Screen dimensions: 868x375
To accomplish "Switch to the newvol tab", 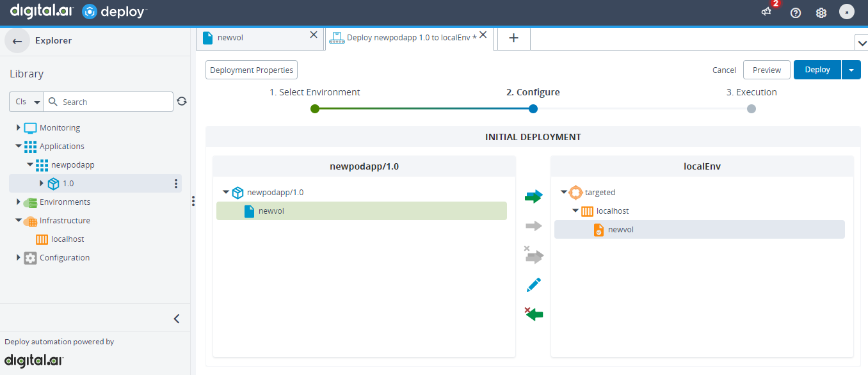I will click(x=259, y=38).
